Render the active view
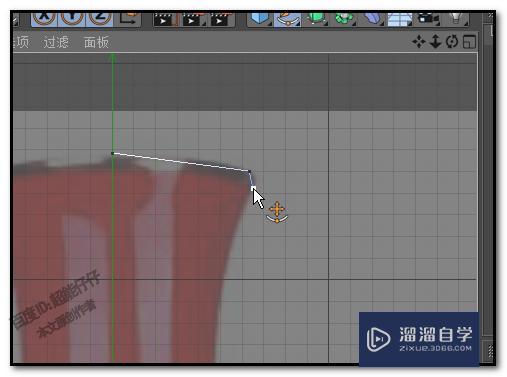507x377 pixels. tap(165, 20)
